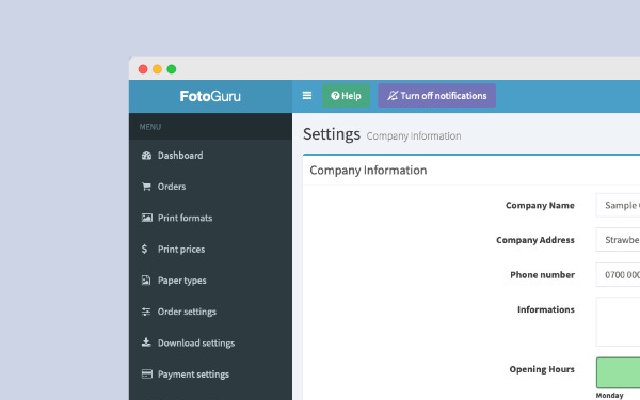
Task: Click the Paper types file icon
Action: 146,280
